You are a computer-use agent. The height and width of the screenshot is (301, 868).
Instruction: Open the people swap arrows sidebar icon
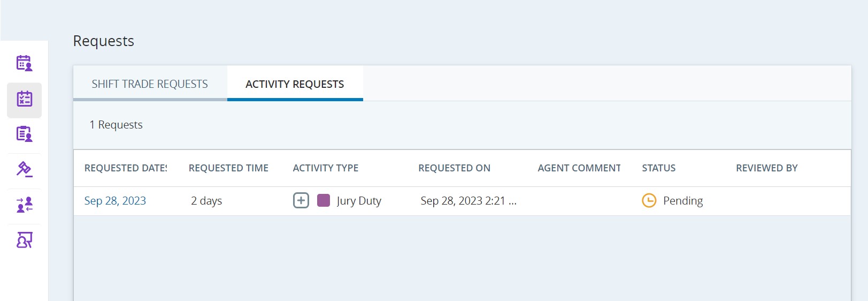(x=24, y=205)
